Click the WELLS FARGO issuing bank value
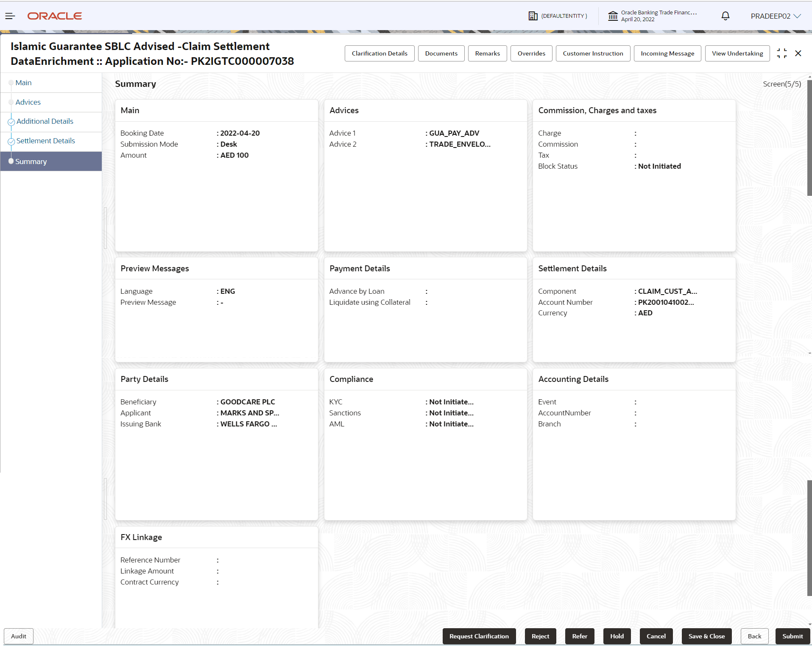Screen dimensions: 812x646 click(x=248, y=424)
